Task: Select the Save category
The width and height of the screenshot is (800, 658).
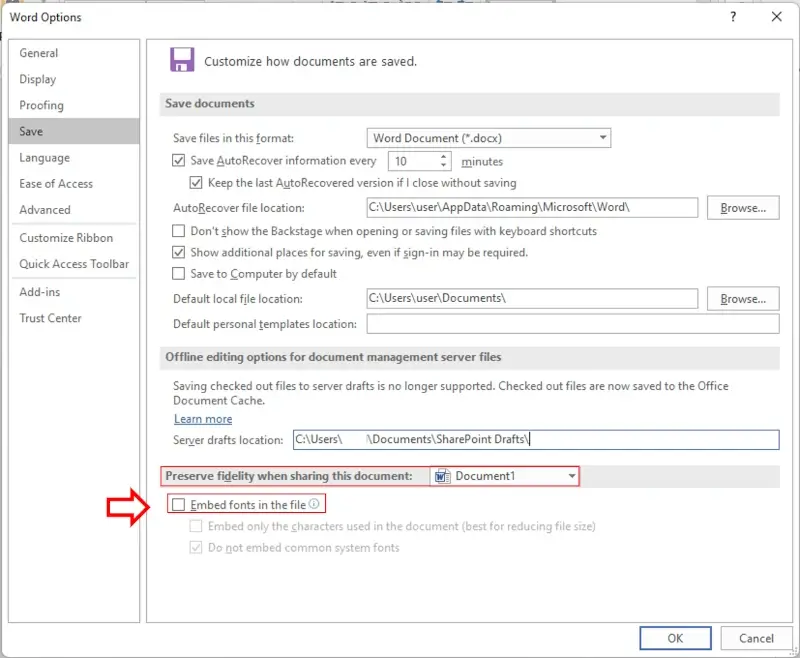Action: 74,131
